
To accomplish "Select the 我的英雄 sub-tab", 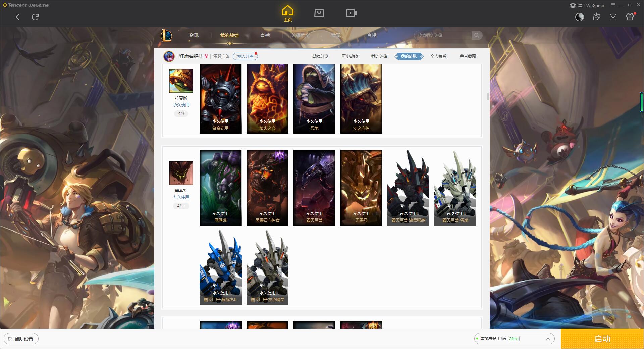I will click(x=379, y=56).
